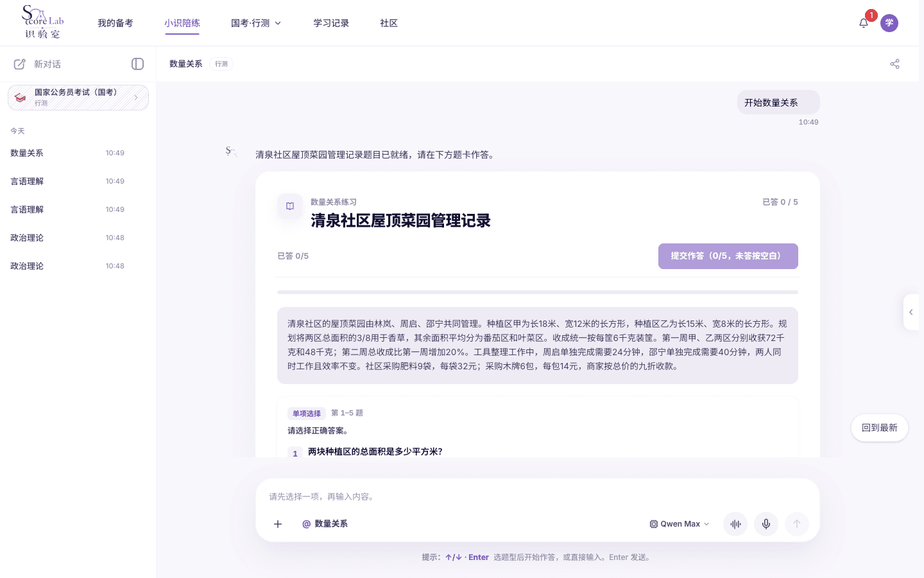Activate microphone input
924x578 pixels.
point(766,524)
